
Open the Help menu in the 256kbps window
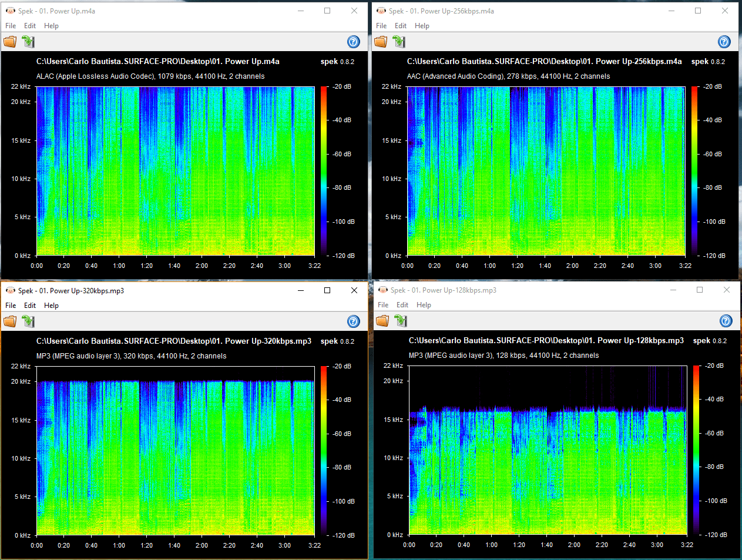[422, 25]
